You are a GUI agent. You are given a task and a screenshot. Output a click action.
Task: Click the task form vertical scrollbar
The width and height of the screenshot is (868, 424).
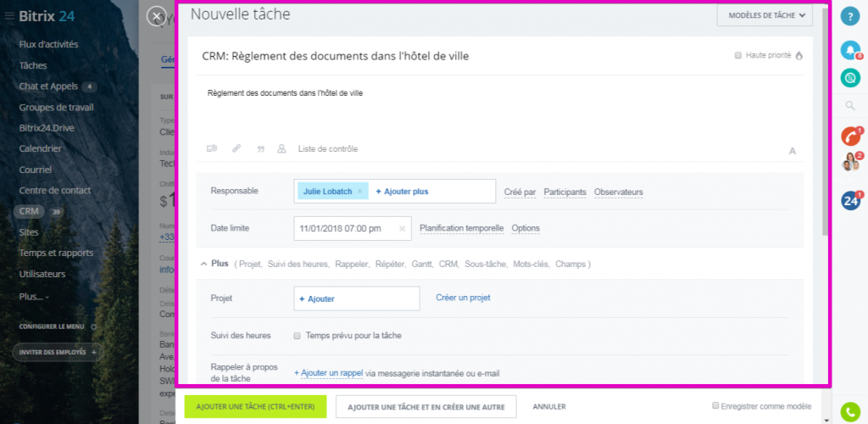[825, 122]
